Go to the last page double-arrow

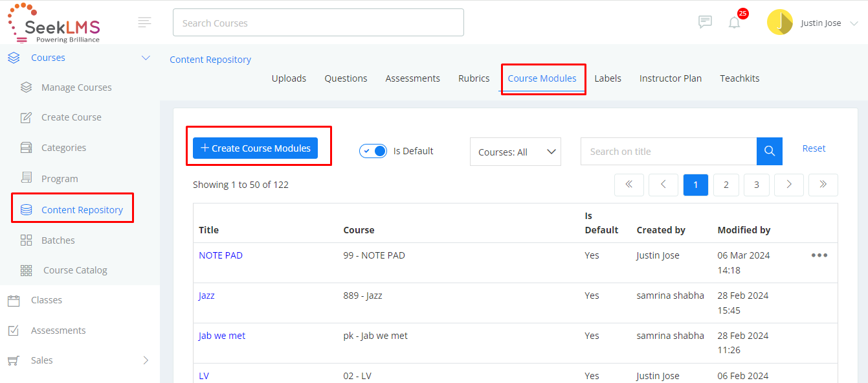coord(823,185)
